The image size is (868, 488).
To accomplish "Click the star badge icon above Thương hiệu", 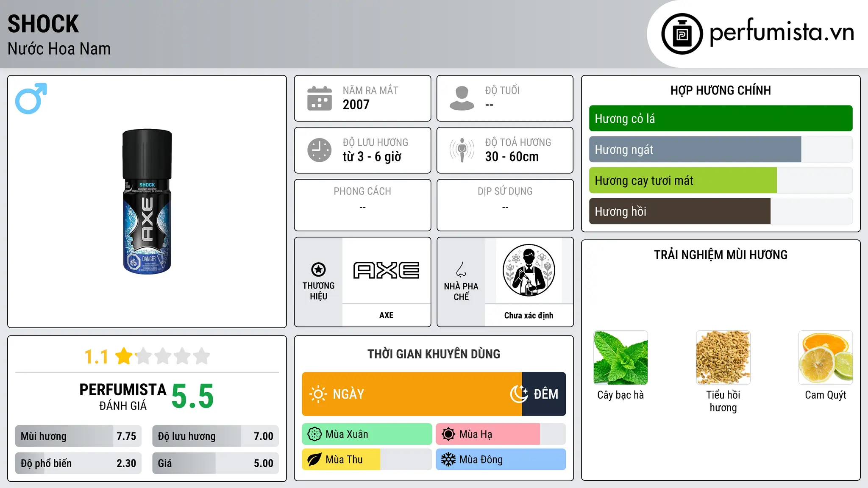I will tap(318, 269).
